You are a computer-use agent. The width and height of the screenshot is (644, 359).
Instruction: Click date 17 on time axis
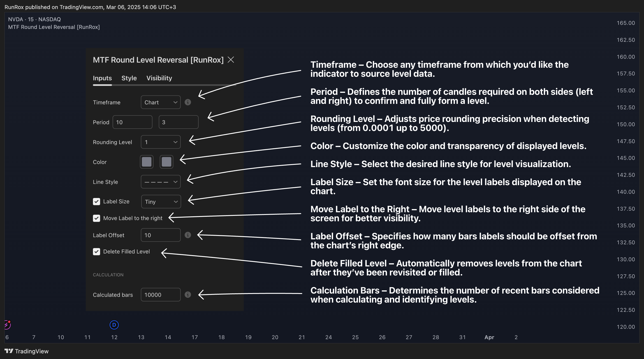tap(195, 337)
